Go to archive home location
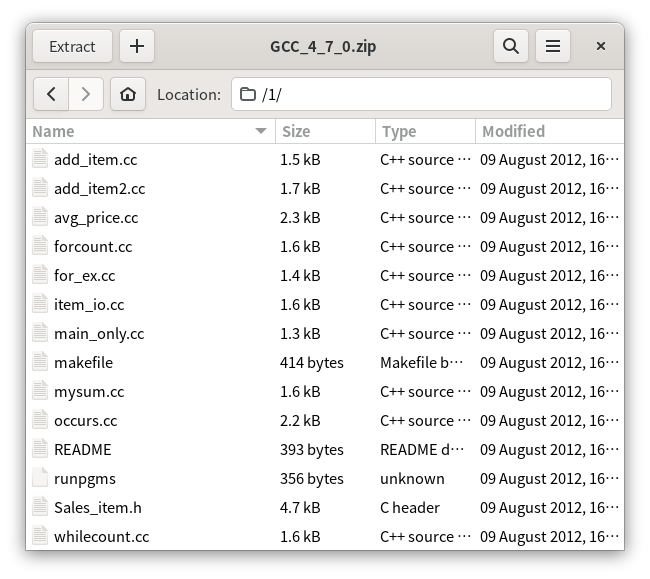 (128, 94)
